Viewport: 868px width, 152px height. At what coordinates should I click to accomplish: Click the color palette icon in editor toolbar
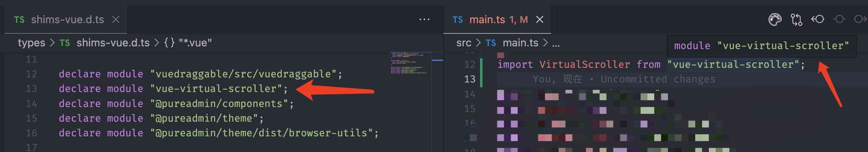[x=774, y=20]
